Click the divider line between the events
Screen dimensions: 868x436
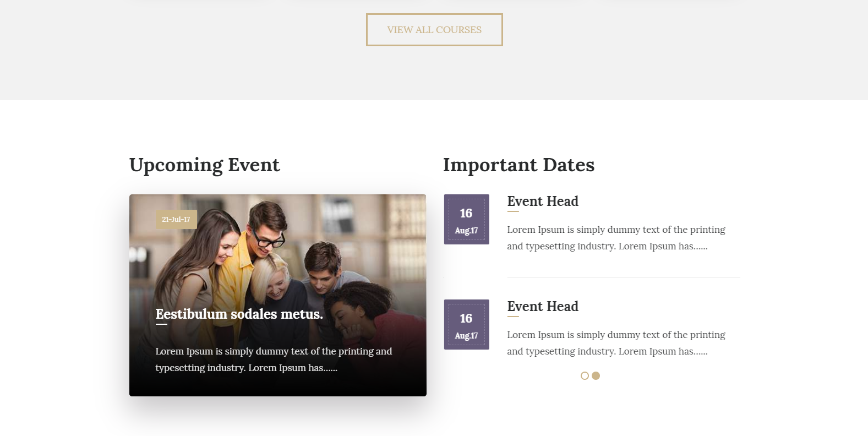[623, 277]
